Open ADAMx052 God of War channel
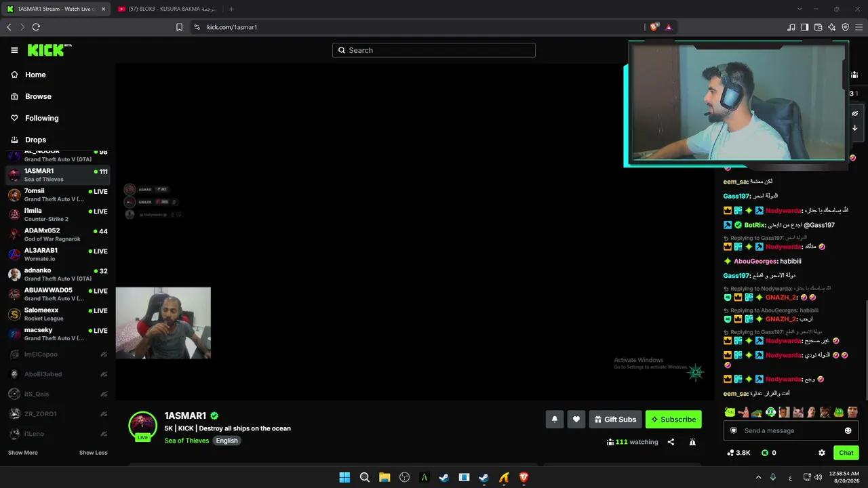Viewport: 868px width, 488px height. 58,235
